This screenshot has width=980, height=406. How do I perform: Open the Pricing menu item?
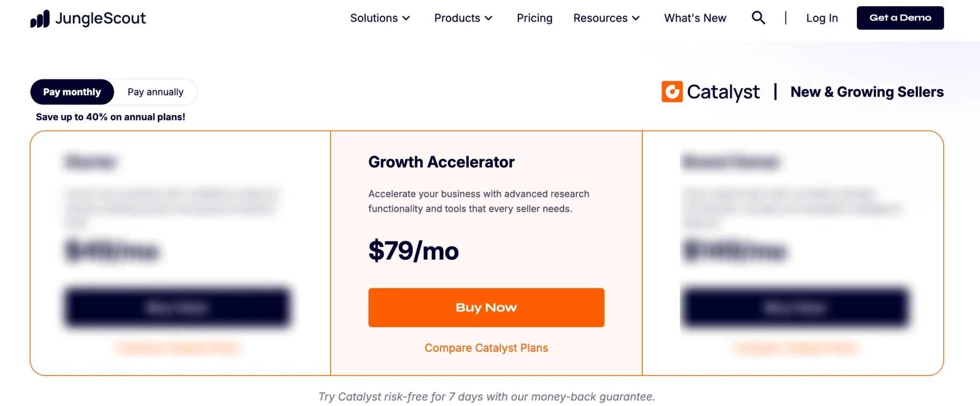point(534,18)
